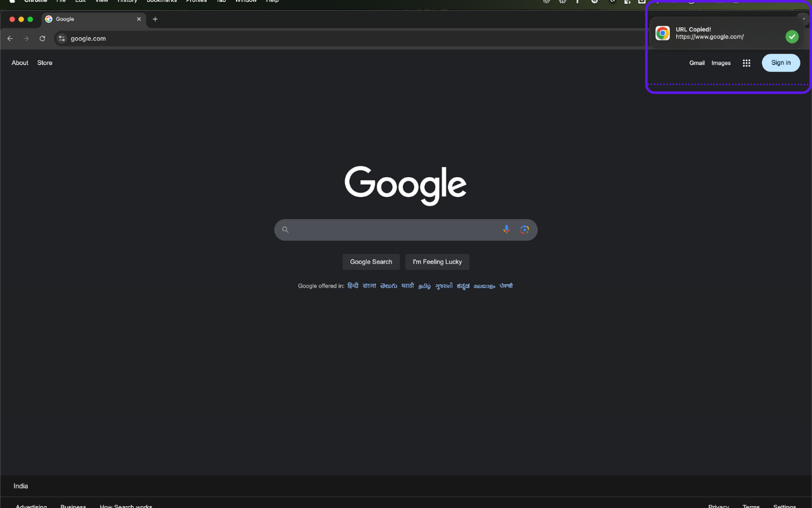The image size is (812, 508).
Task: Click the green checkmark in the notification
Action: pos(792,37)
